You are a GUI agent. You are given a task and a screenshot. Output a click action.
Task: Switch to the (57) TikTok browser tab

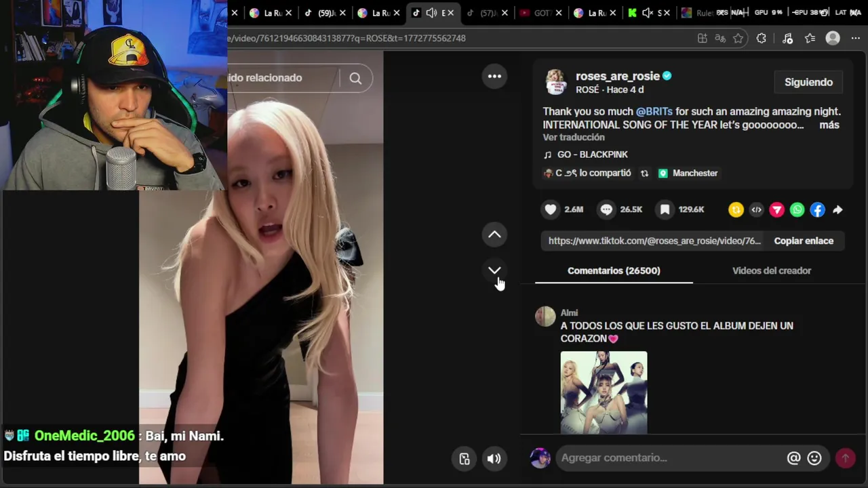[488, 13]
